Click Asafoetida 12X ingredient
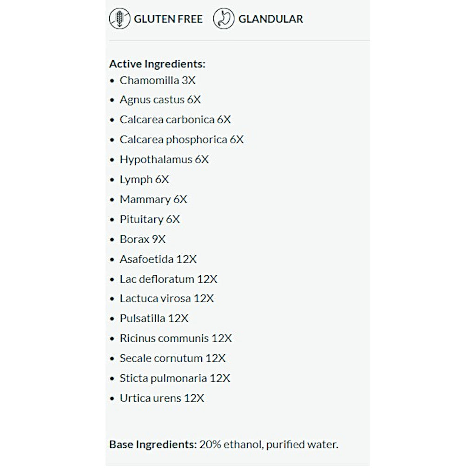 [158, 259]
